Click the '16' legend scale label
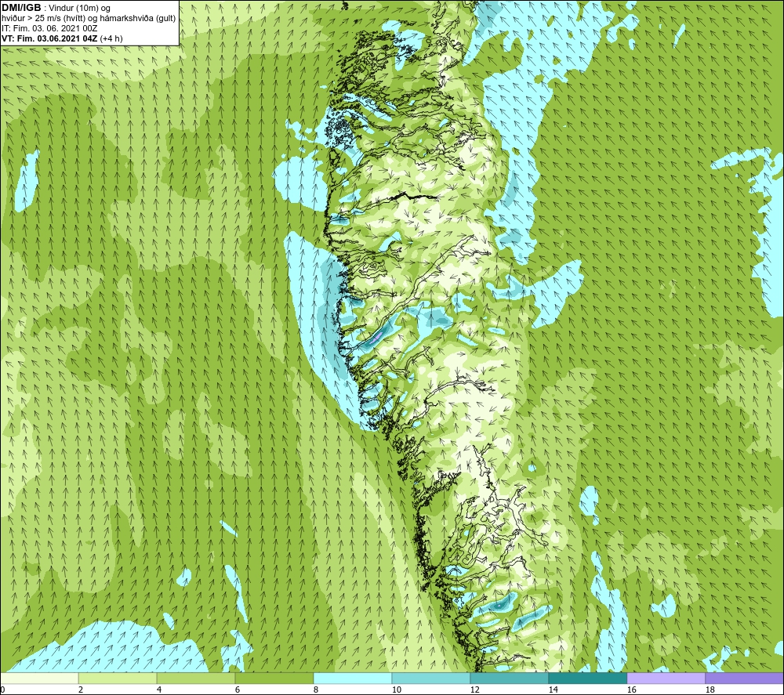784x695 pixels. pyautogui.click(x=631, y=690)
